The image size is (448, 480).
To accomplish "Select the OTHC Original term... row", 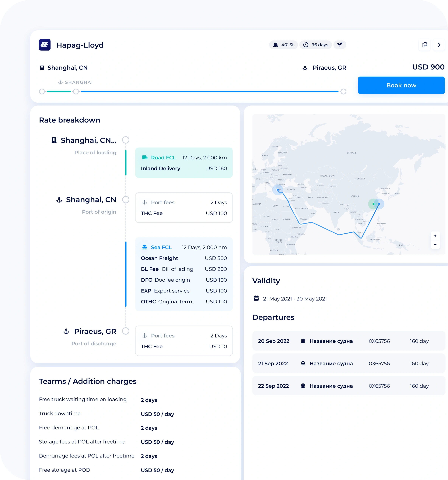I will (184, 302).
